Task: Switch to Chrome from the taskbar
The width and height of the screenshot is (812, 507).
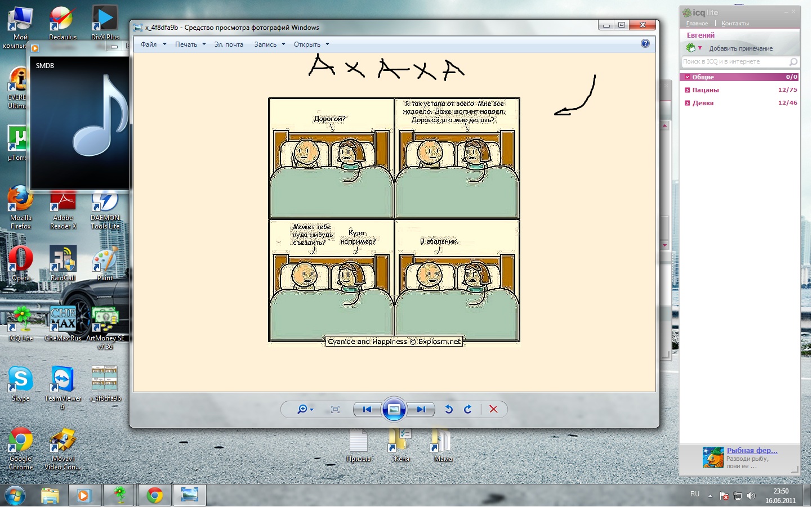Action: pyautogui.click(x=154, y=496)
